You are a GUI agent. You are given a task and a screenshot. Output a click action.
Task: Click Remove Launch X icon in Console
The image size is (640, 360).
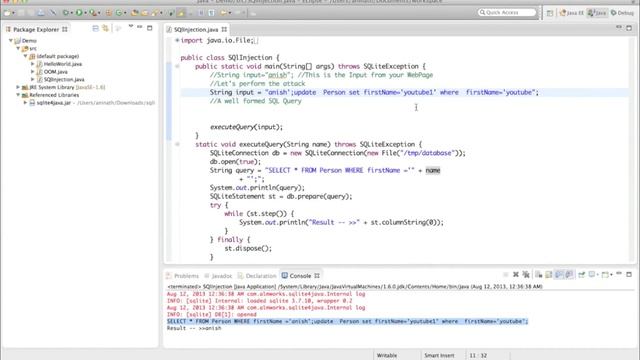516,275
